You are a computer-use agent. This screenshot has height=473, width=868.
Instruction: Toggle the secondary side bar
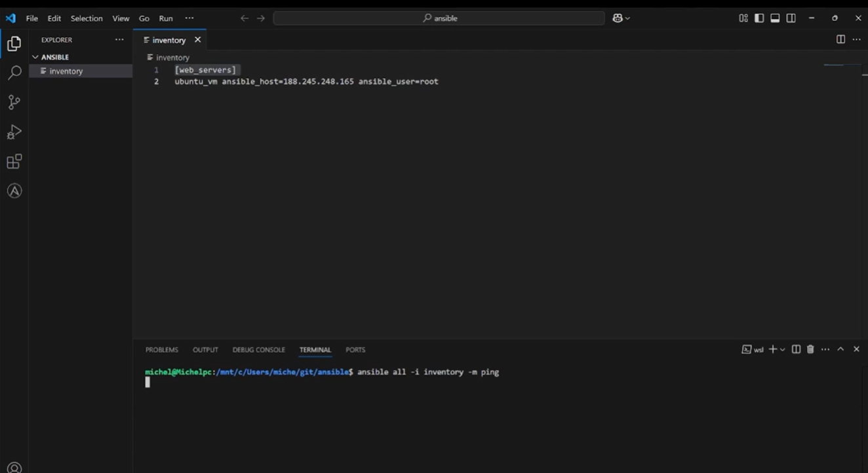[x=791, y=18]
